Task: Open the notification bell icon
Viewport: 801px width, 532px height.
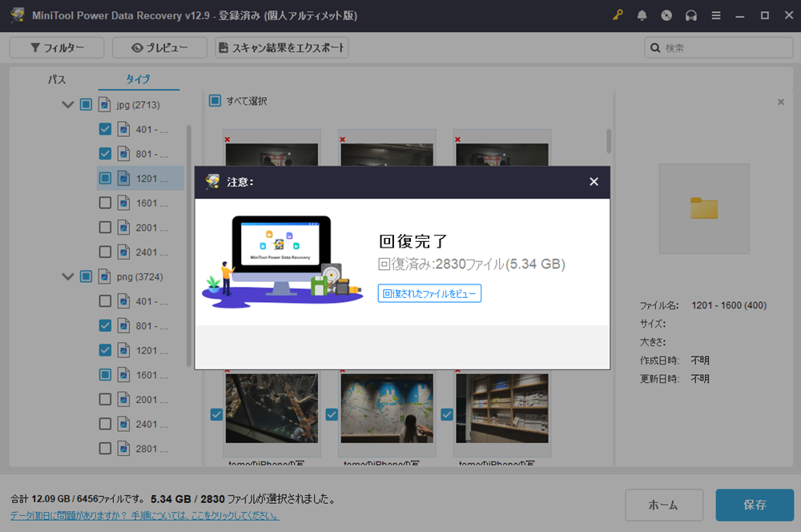Action: coord(642,15)
